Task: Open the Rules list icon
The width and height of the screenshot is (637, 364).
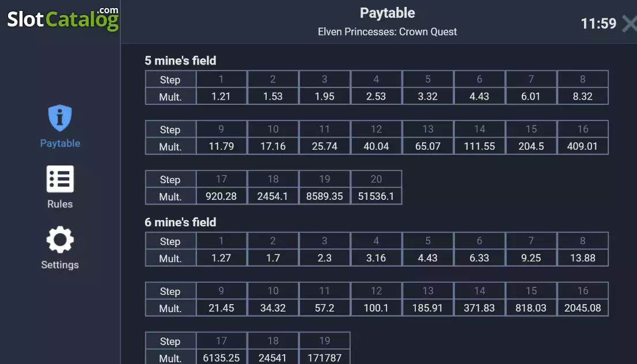Action: (60, 179)
